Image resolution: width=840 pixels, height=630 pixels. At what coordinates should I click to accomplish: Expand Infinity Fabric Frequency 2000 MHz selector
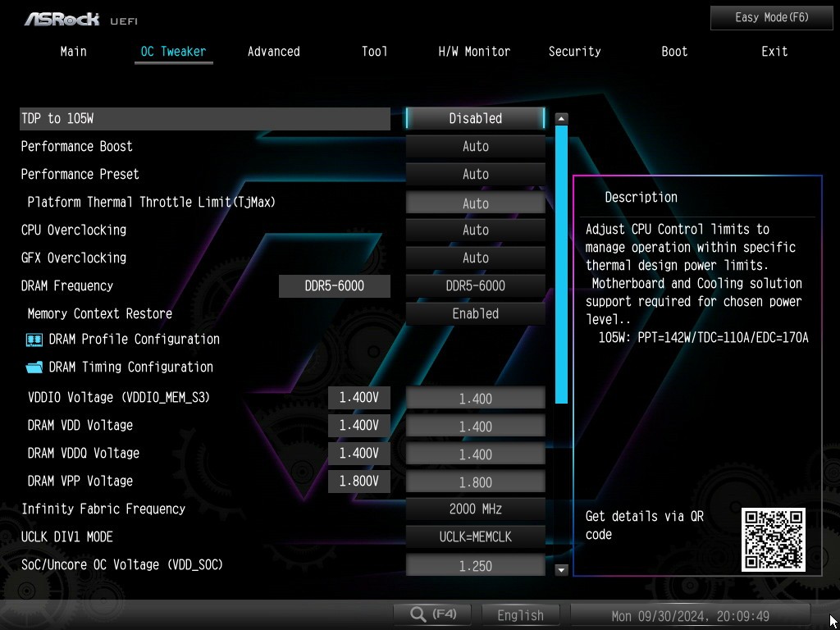pyautogui.click(x=475, y=509)
